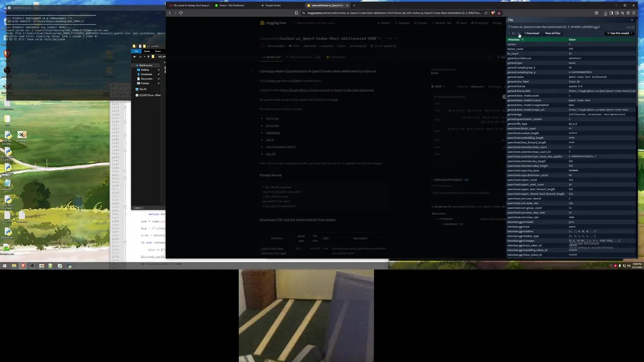This screenshot has width=644, height=362.
Task: Open a new browser tab
Action: tap(354, 6)
